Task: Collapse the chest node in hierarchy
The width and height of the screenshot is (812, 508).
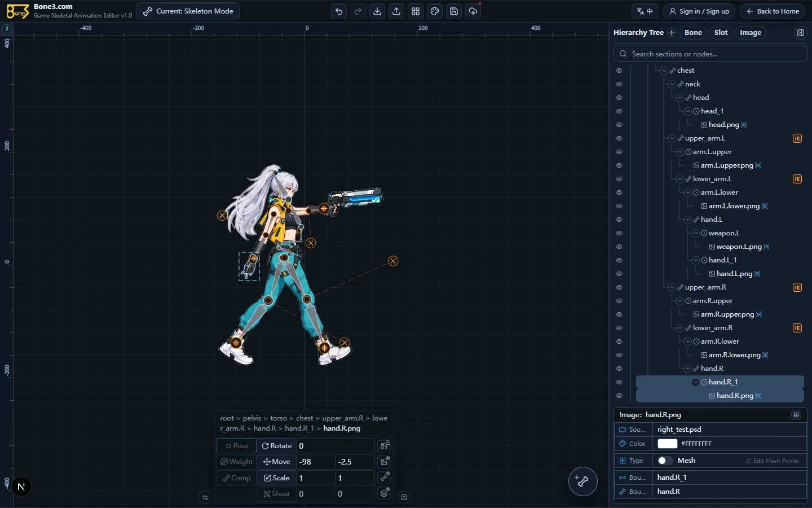Action: click(x=664, y=71)
